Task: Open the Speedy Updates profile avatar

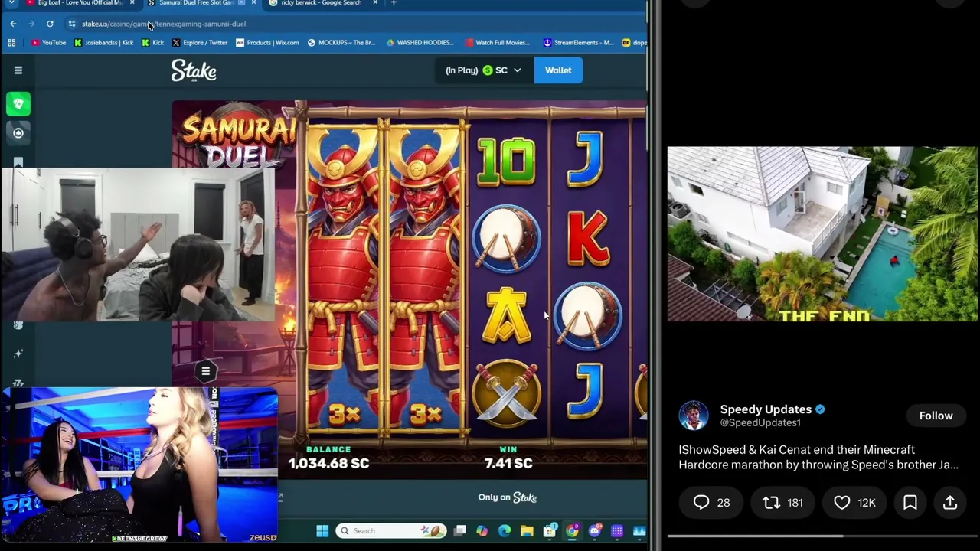Action: [694, 416]
